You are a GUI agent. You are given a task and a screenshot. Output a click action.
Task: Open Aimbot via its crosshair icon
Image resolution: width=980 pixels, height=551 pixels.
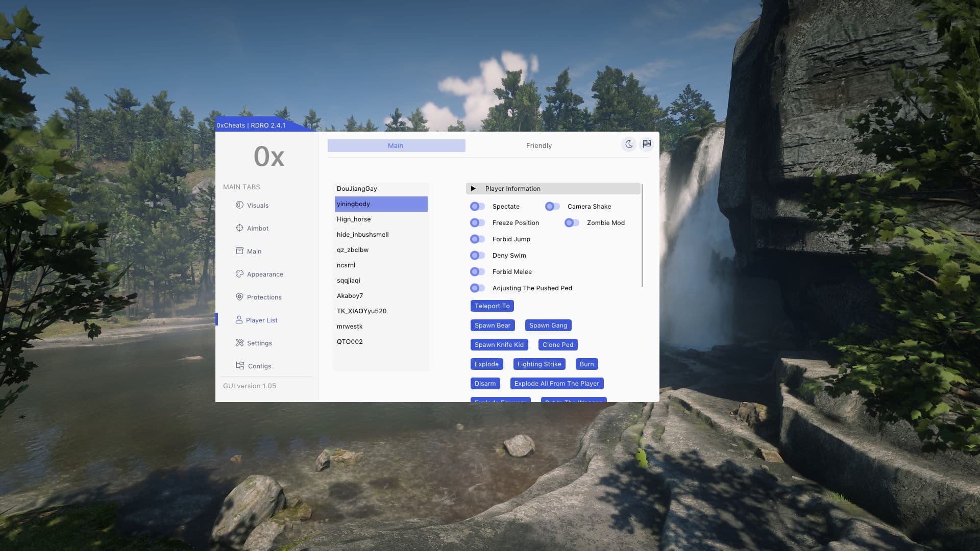239,228
